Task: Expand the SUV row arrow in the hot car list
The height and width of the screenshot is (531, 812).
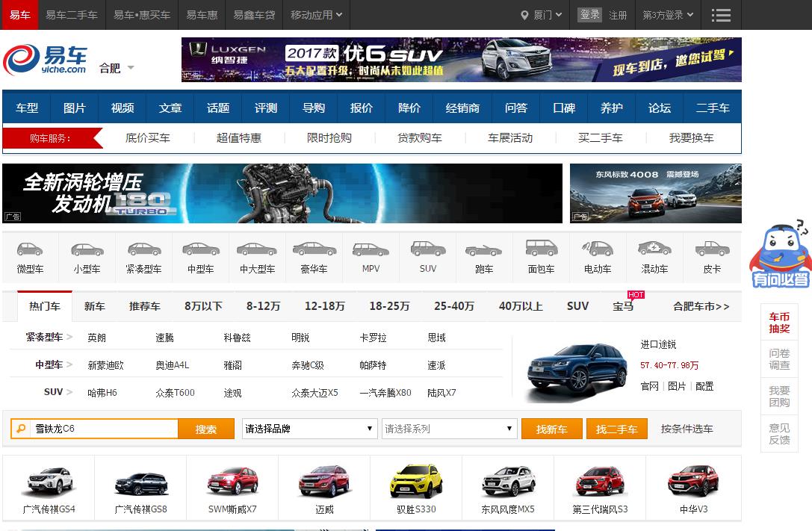Action: tap(69, 392)
